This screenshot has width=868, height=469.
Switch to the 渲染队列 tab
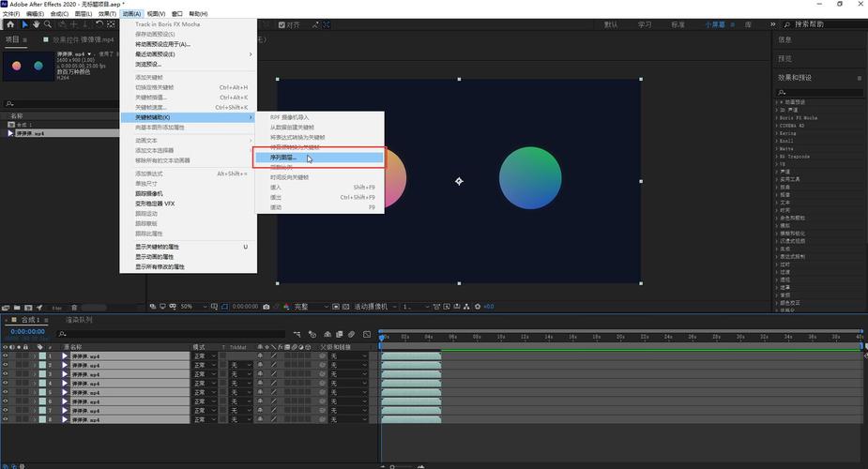79,320
